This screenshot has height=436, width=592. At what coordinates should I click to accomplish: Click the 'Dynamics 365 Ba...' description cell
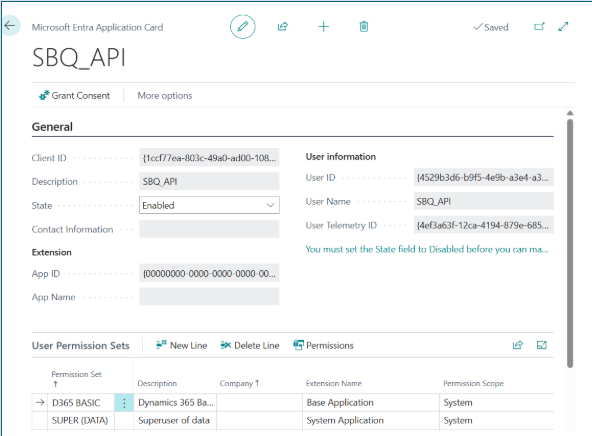tap(175, 403)
